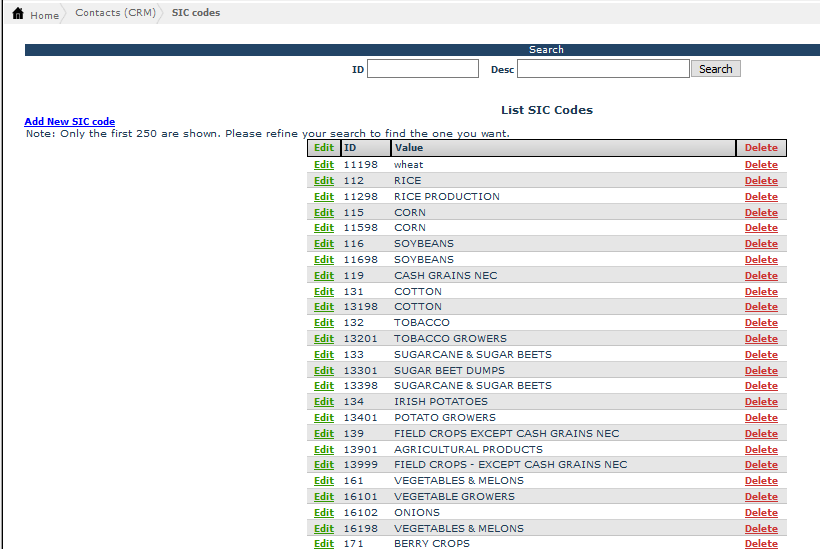
Task: Edit the TOBACCO GROWERS entry
Action: click(x=323, y=339)
